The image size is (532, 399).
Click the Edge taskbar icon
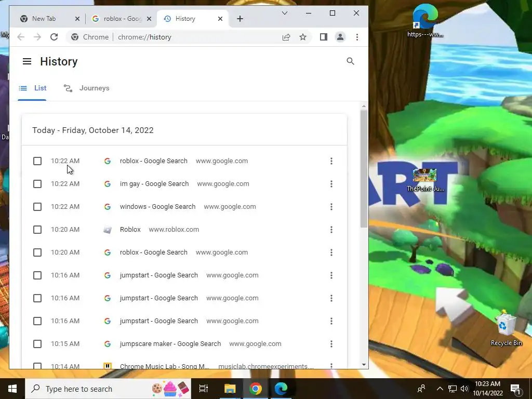click(x=281, y=389)
